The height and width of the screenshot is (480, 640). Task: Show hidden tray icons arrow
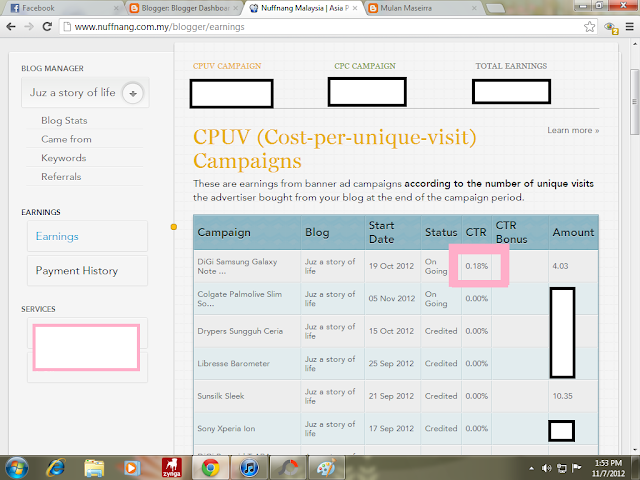[531, 468]
